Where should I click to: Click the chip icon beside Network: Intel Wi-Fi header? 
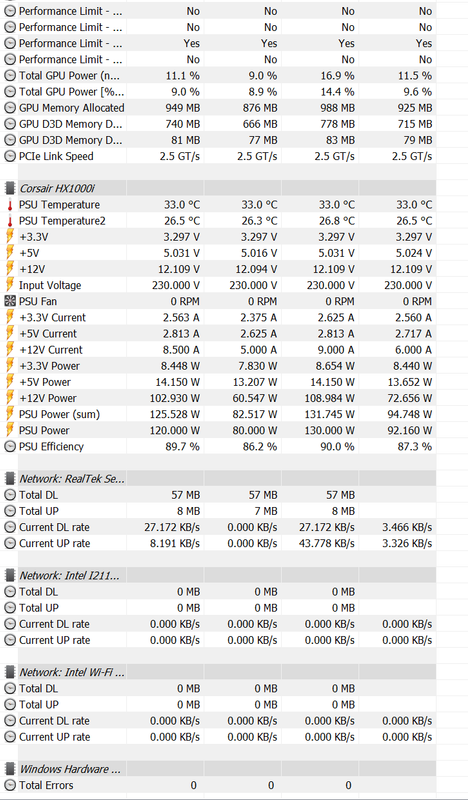click(x=9, y=672)
